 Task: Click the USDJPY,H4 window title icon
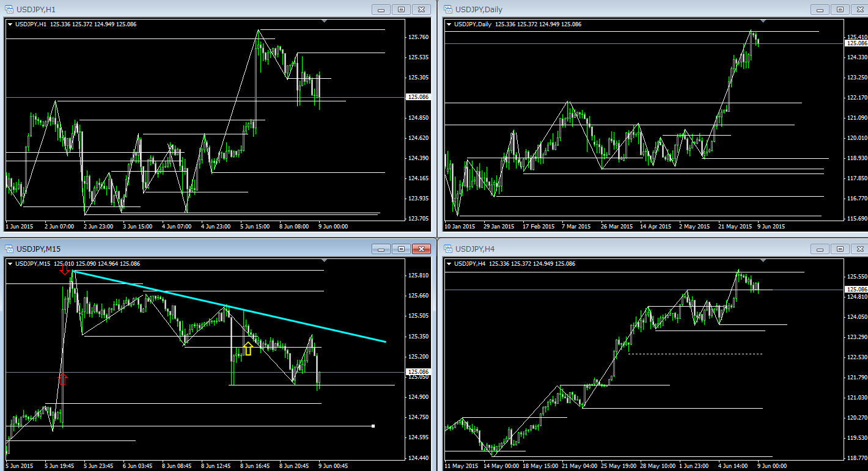(x=448, y=249)
